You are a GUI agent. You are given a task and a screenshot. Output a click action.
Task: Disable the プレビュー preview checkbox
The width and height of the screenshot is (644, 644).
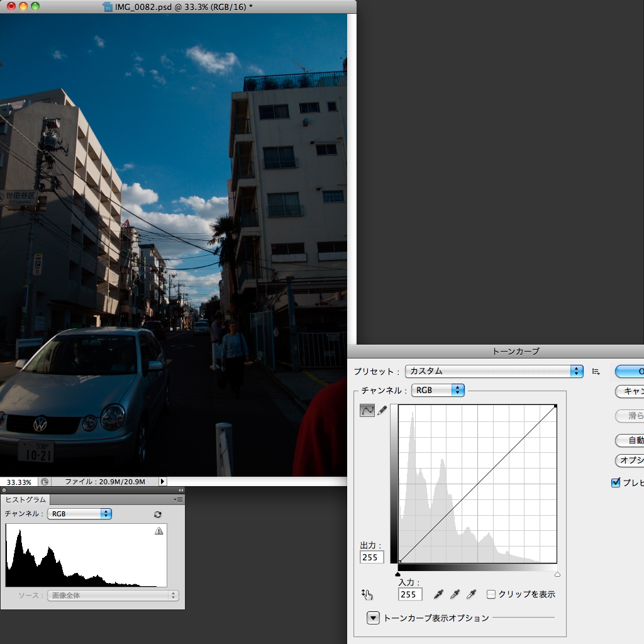coord(614,482)
